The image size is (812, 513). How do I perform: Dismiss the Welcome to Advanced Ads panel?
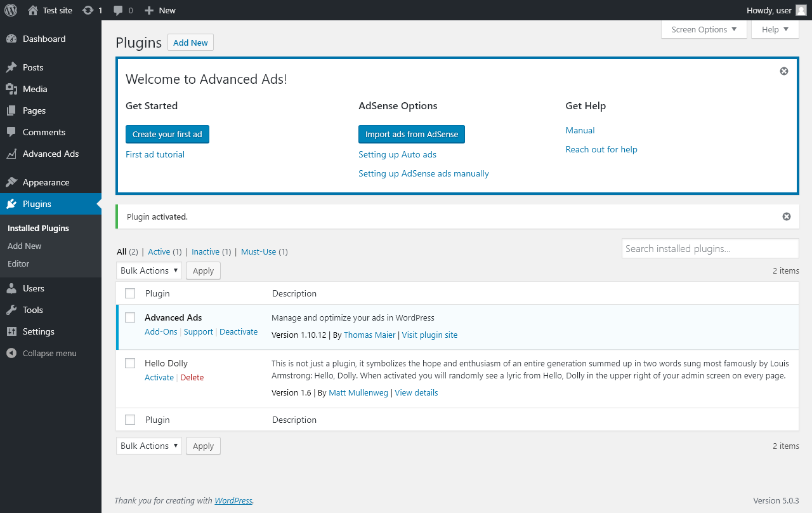[x=784, y=71]
